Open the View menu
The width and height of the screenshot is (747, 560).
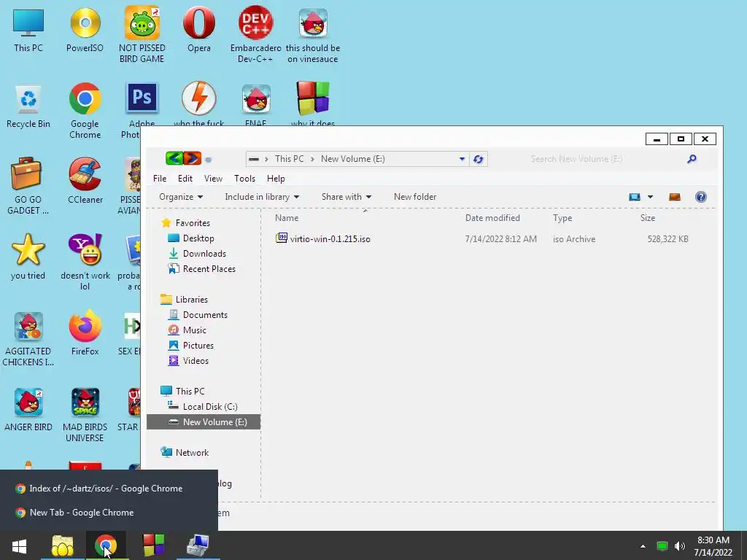(x=213, y=179)
